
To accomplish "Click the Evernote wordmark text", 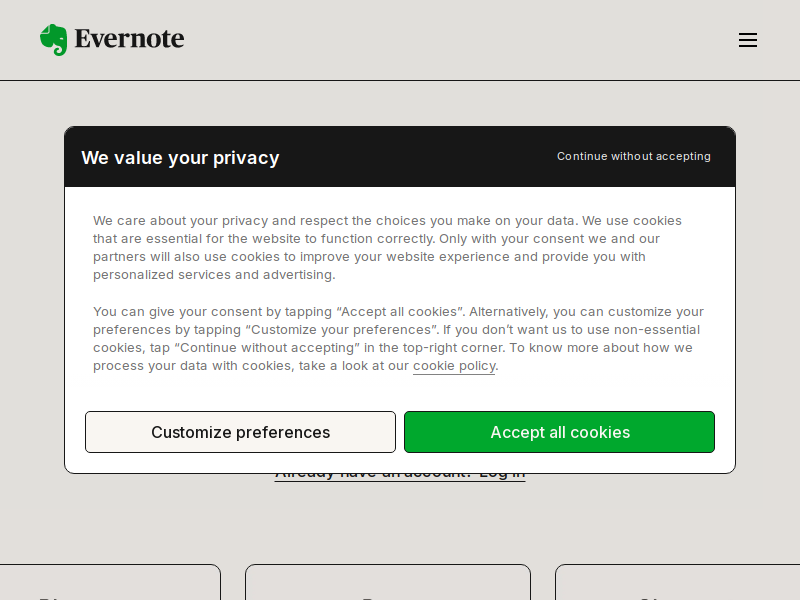I will click(130, 39).
